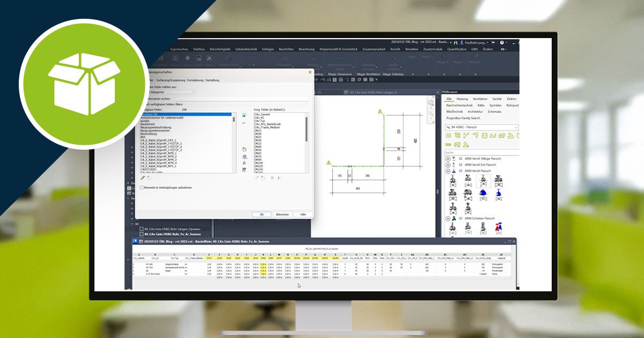Screen dimensions: 644x338
Task: Click the Abbrechen button
Action: click(x=282, y=214)
